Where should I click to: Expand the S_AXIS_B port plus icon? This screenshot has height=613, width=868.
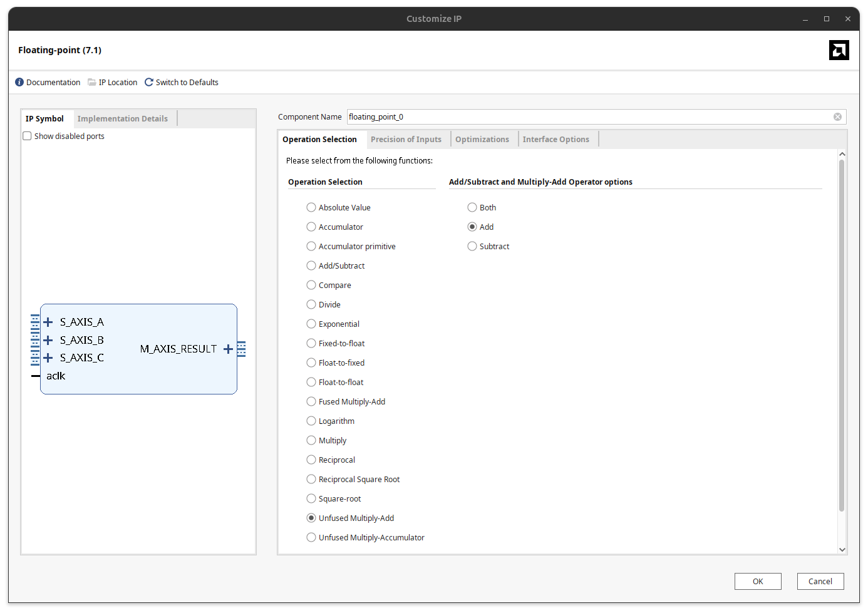(x=48, y=340)
